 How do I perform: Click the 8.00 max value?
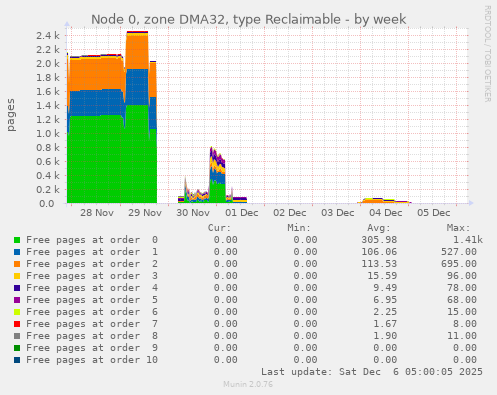465,324
